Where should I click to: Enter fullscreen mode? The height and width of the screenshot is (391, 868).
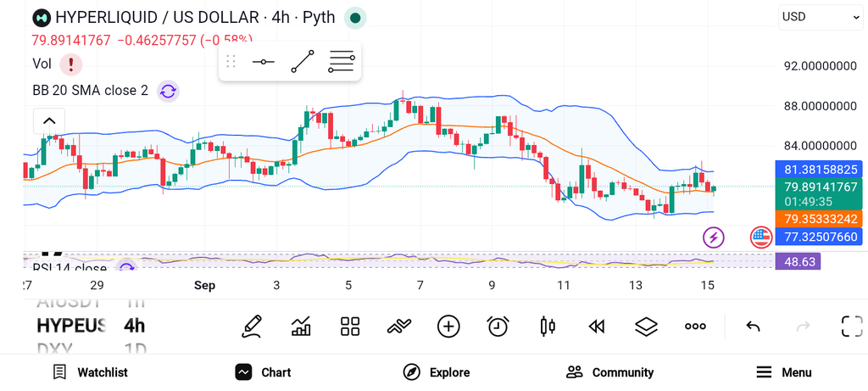click(852, 327)
